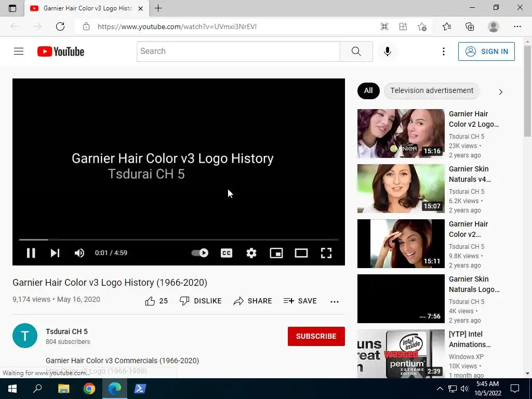Toggle closed captions in the player
532x399 pixels.
tap(227, 253)
